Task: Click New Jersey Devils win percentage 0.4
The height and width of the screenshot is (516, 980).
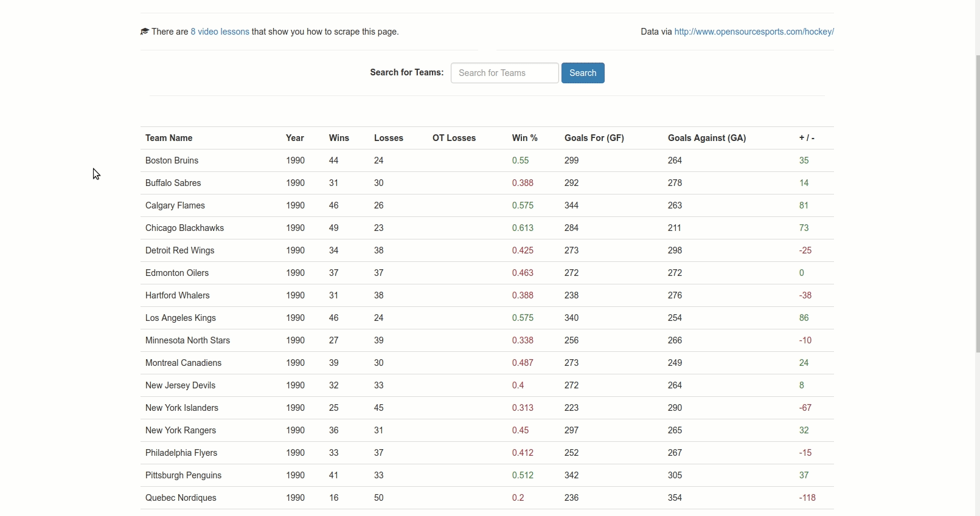Action: point(518,385)
